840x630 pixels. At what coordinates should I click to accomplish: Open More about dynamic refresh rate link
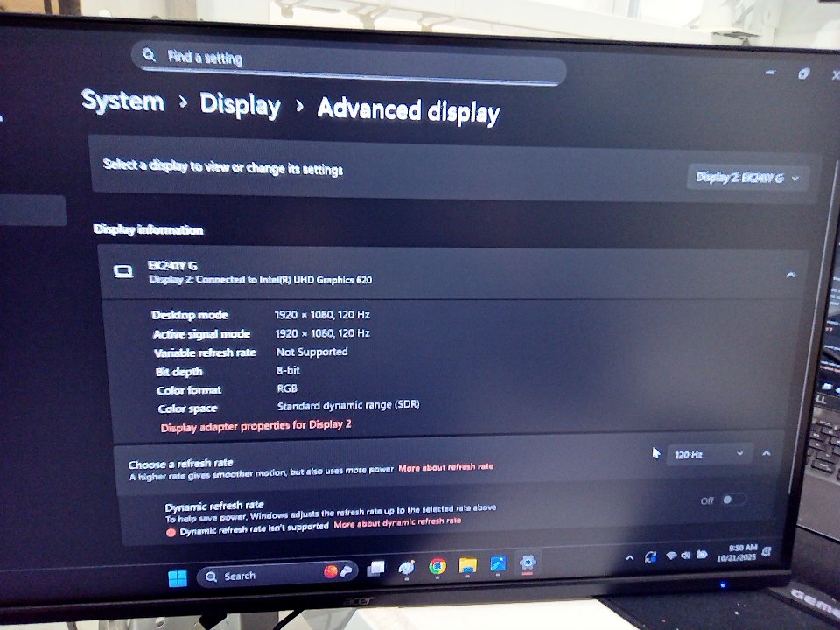(397, 521)
